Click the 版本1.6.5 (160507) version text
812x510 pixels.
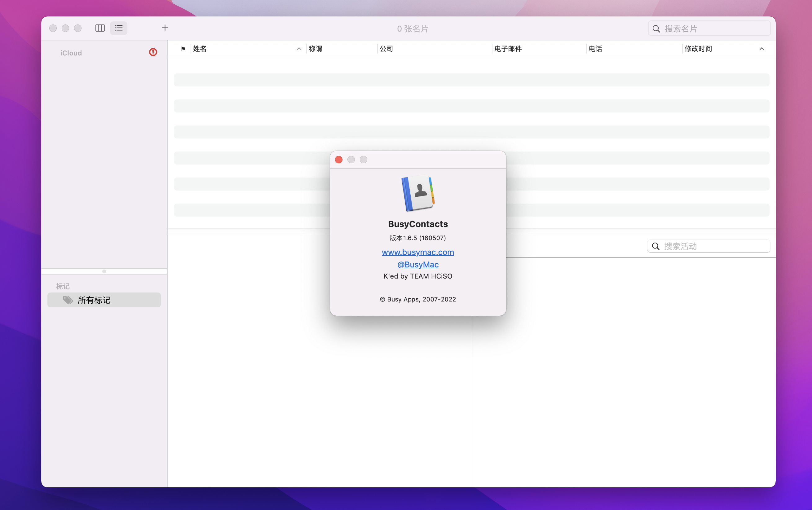(x=418, y=238)
